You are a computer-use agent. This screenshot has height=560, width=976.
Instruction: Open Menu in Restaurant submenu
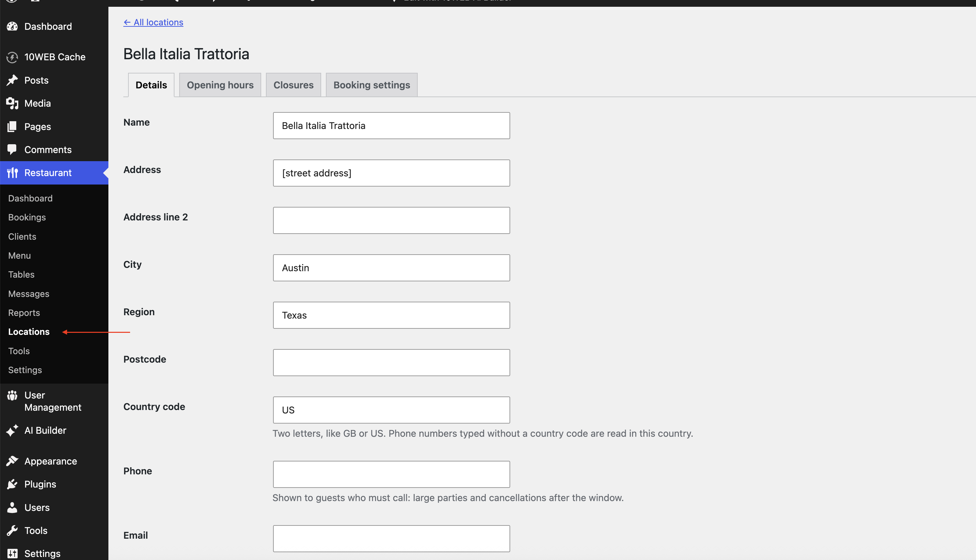point(20,255)
